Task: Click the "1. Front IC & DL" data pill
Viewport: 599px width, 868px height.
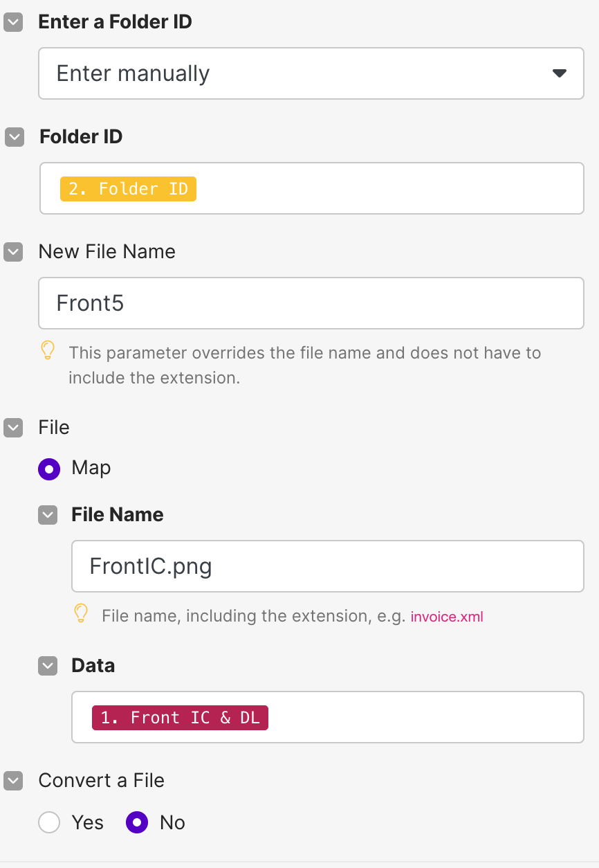Action: point(180,717)
